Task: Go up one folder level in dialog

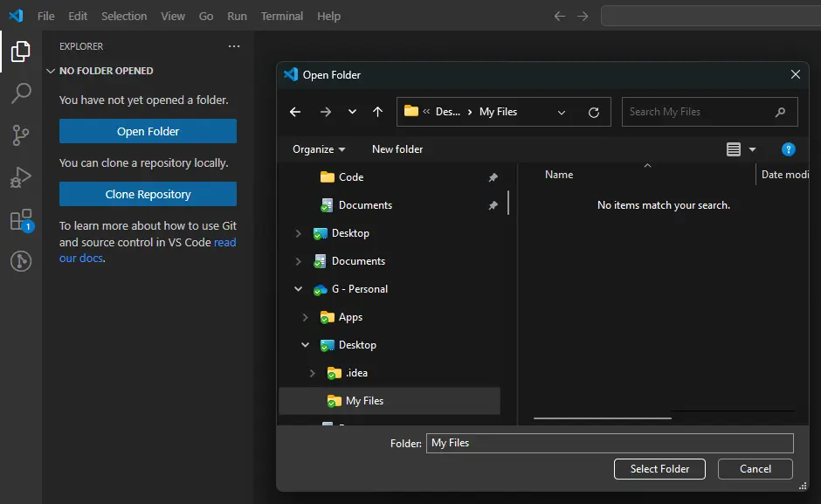Action: (377, 112)
